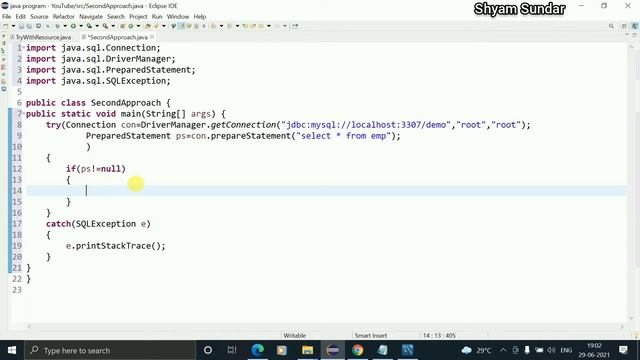The width and height of the screenshot is (640, 360).
Task: Close the SecondApproach.java tab
Action: tap(152, 37)
